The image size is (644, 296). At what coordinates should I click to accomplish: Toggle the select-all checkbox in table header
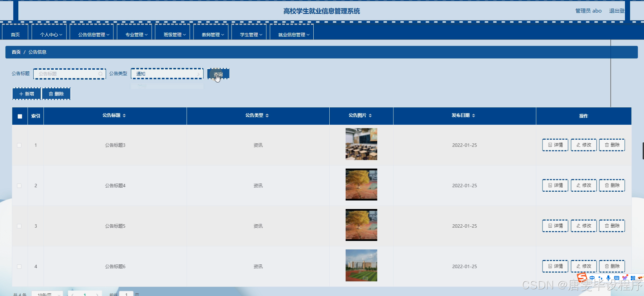[x=20, y=116]
